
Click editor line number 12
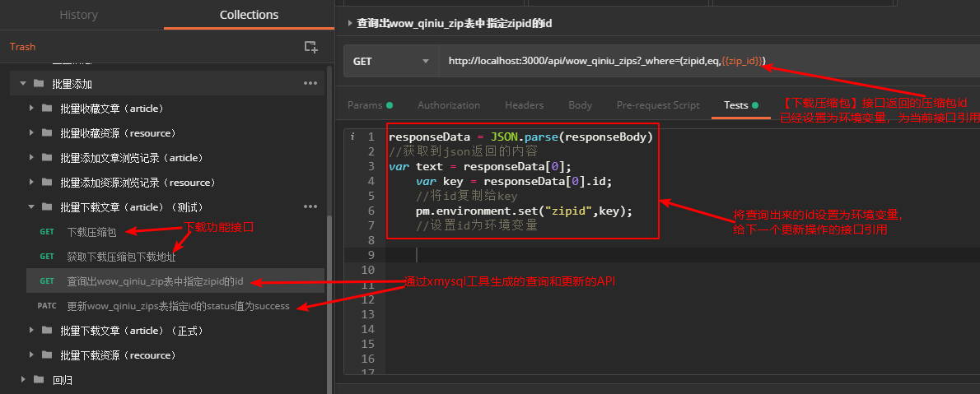(x=367, y=299)
